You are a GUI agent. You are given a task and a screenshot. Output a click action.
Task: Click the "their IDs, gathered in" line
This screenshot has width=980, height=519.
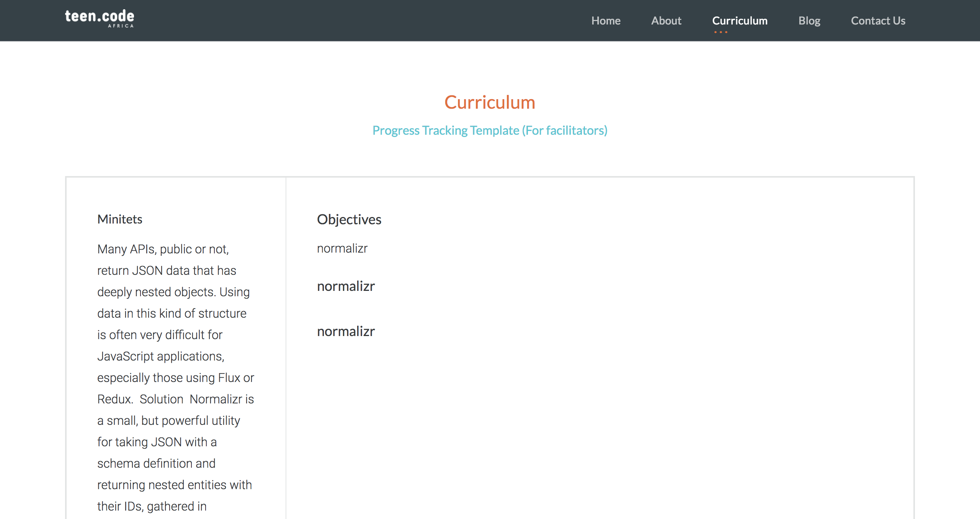[152, 506]
